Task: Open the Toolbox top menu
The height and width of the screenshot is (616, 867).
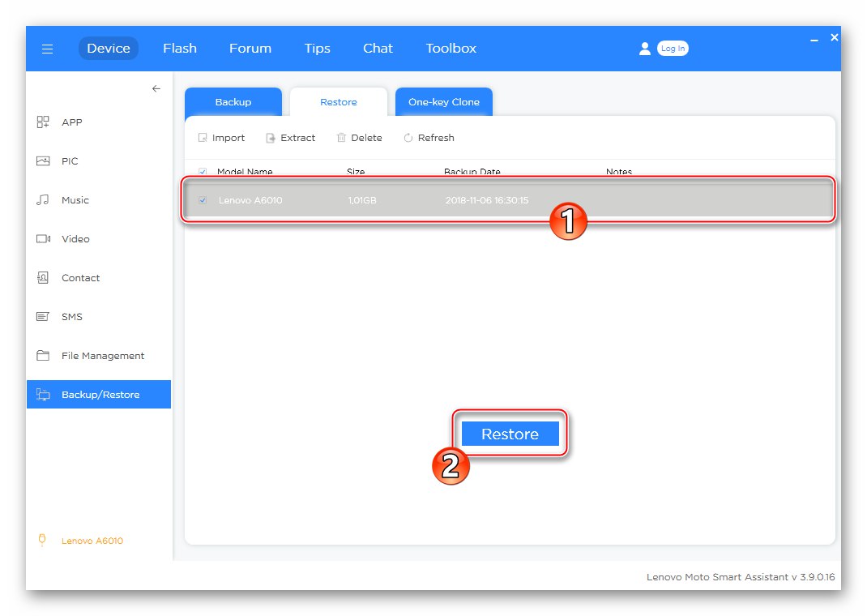Action: pos(451,49)
